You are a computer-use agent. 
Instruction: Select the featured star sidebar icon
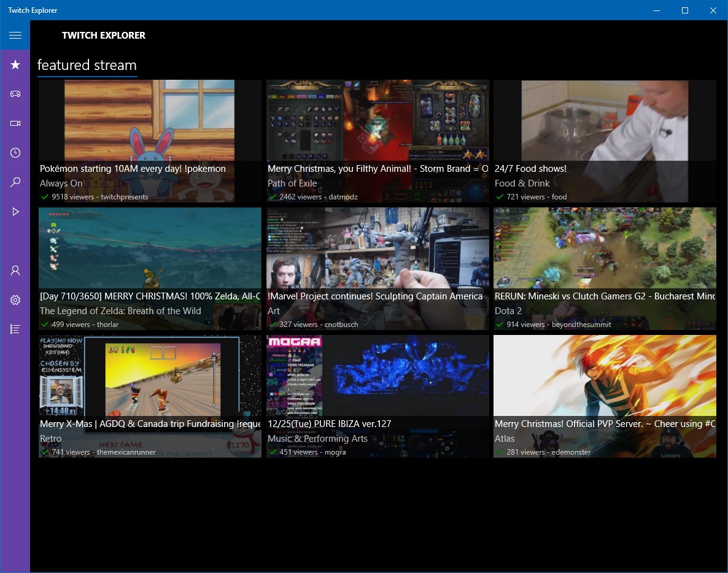click(15, 64)
